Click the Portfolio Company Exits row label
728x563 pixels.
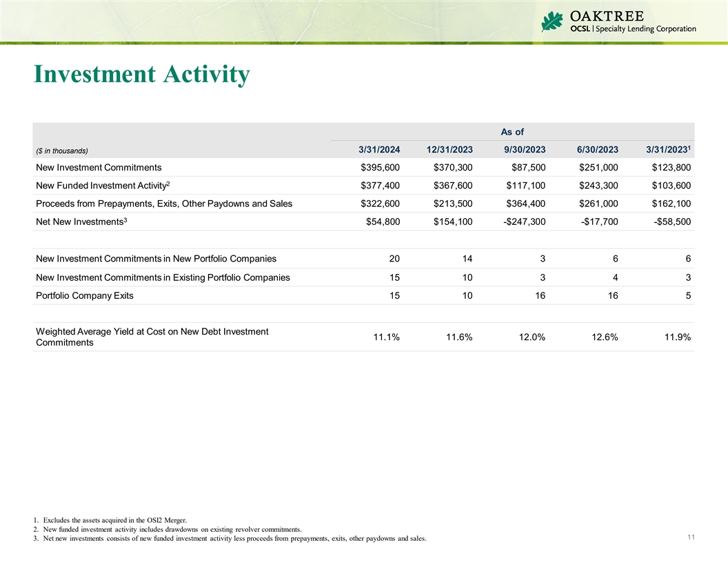point(84,295)
